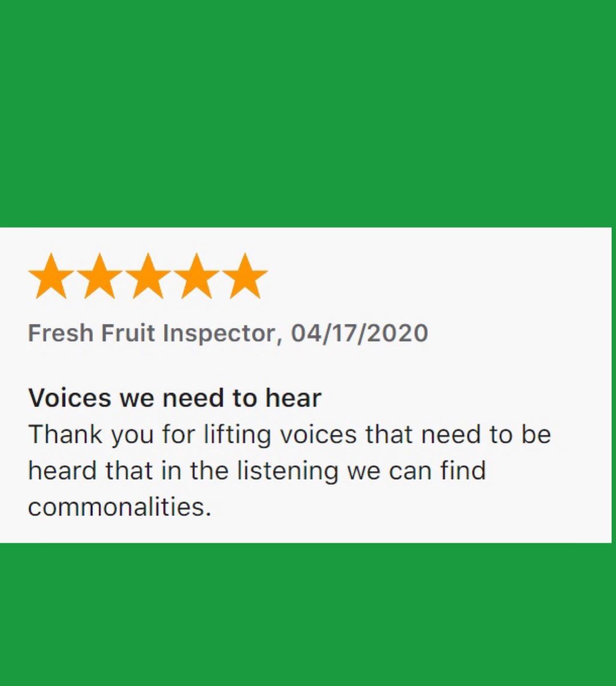This screenshot has width=616, height=686.
Task: Tap the third orange rating star
Action: (x=148, y=277)
